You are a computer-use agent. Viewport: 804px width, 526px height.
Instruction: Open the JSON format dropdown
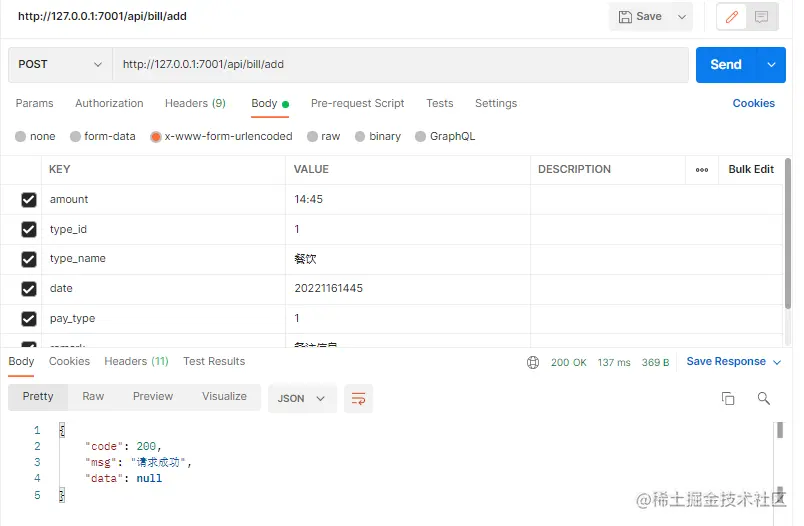(x=302, y=398)
